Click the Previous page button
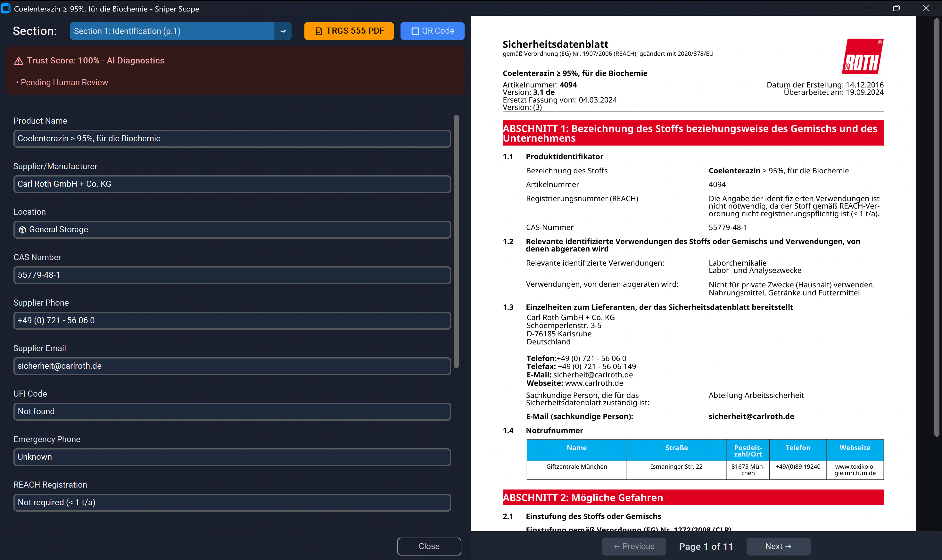942x560 pixels. 634,546
